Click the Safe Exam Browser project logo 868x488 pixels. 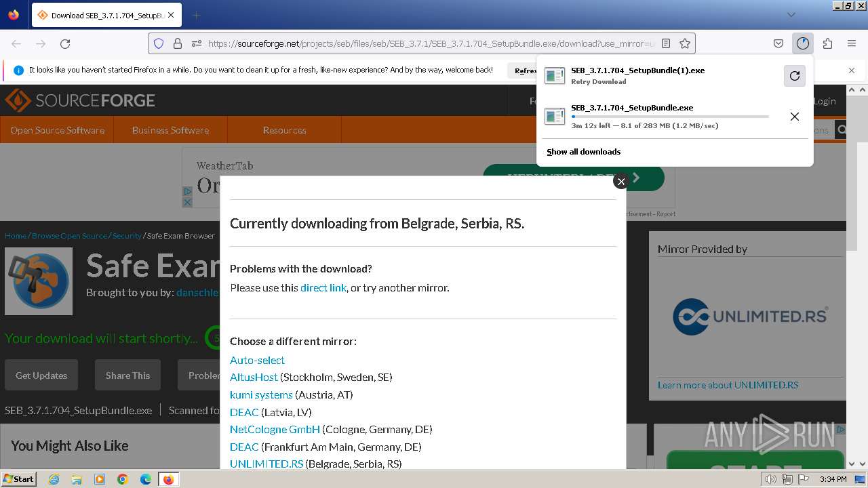point(39,281)
